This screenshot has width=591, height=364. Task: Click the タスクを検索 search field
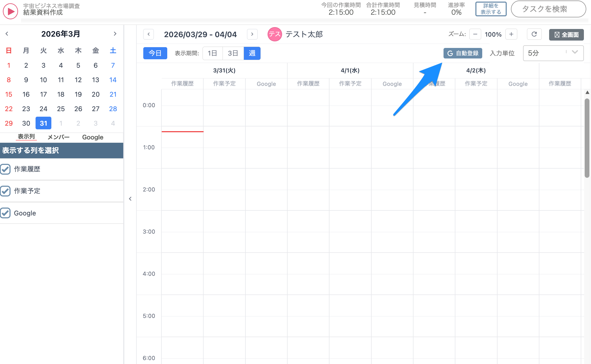point(548,9)
